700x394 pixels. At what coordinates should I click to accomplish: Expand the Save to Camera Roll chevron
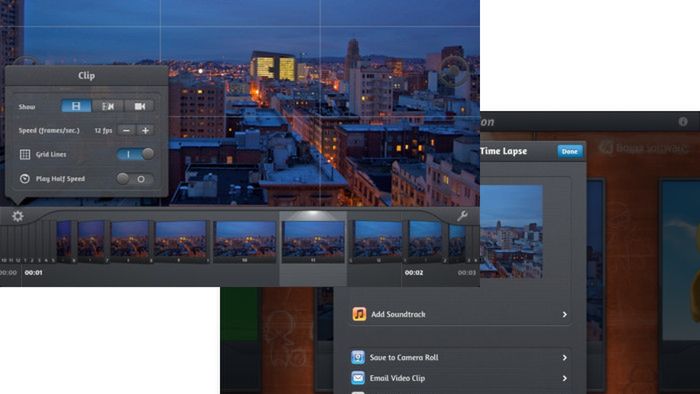565,358
